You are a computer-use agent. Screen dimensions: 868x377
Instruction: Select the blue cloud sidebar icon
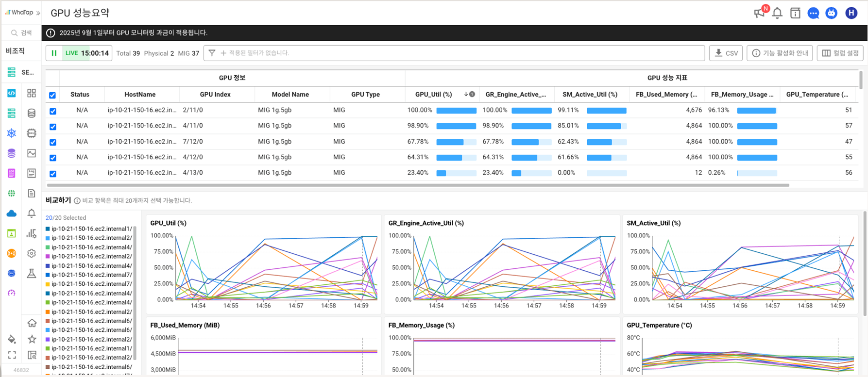tap(12, 213)
